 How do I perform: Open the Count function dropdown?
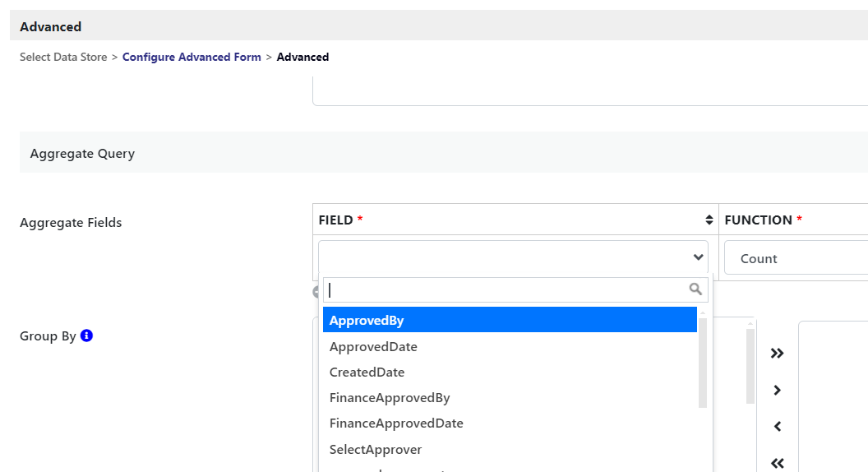pos(796,257)
